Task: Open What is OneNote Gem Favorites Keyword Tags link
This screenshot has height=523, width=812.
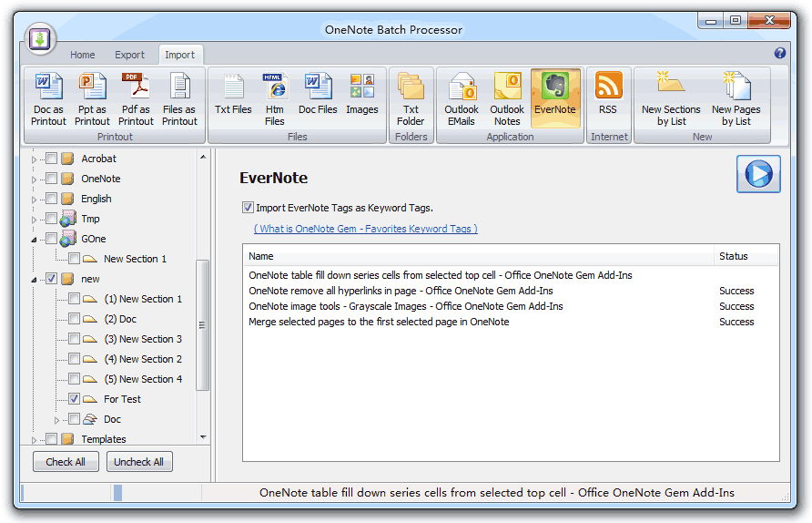Action: pyautogui.click(x=366, y=229)
